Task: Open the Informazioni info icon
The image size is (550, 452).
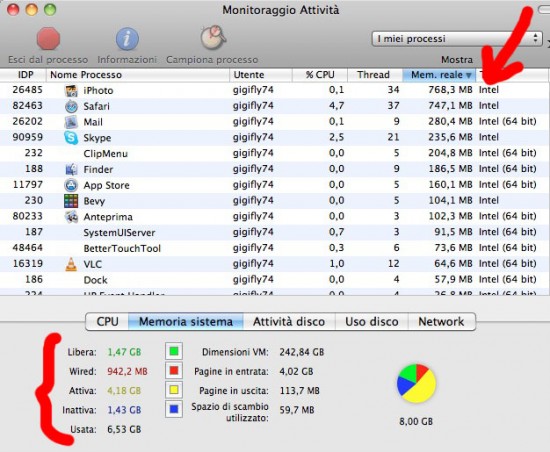Action: point(127,39)
